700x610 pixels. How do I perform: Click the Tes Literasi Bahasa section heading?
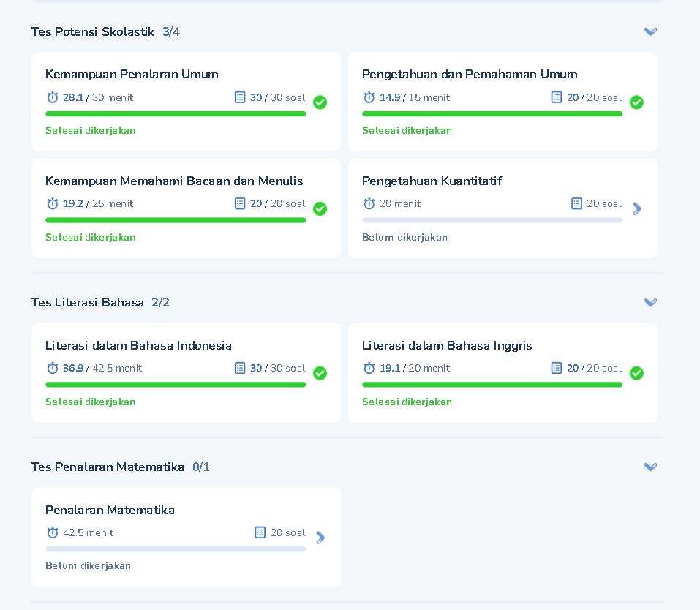point(88,302)
